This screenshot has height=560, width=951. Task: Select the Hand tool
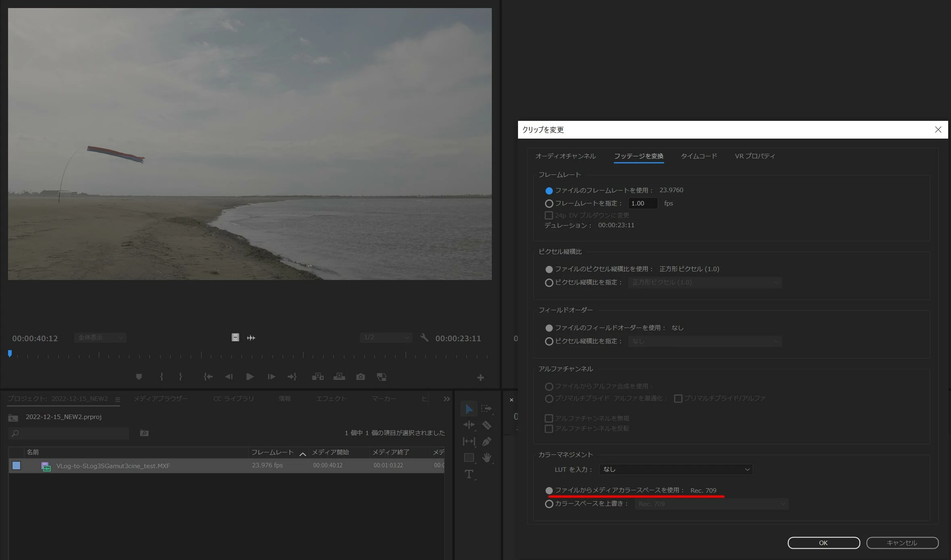(x=487, y=458)
